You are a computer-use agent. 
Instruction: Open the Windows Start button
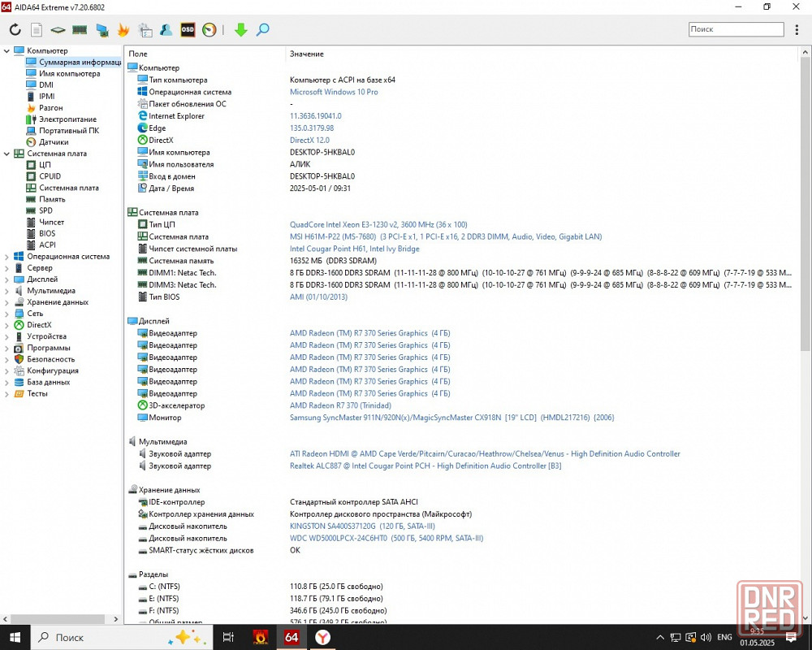[15, 637]
